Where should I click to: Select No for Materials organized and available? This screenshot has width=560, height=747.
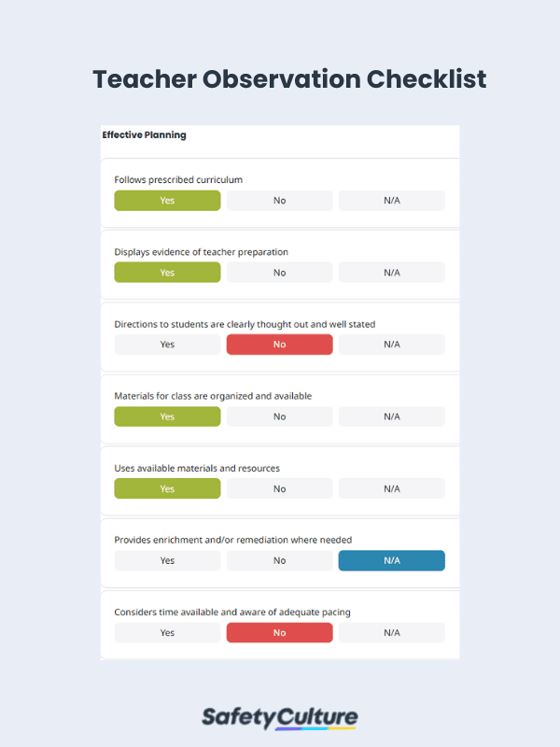279,416
